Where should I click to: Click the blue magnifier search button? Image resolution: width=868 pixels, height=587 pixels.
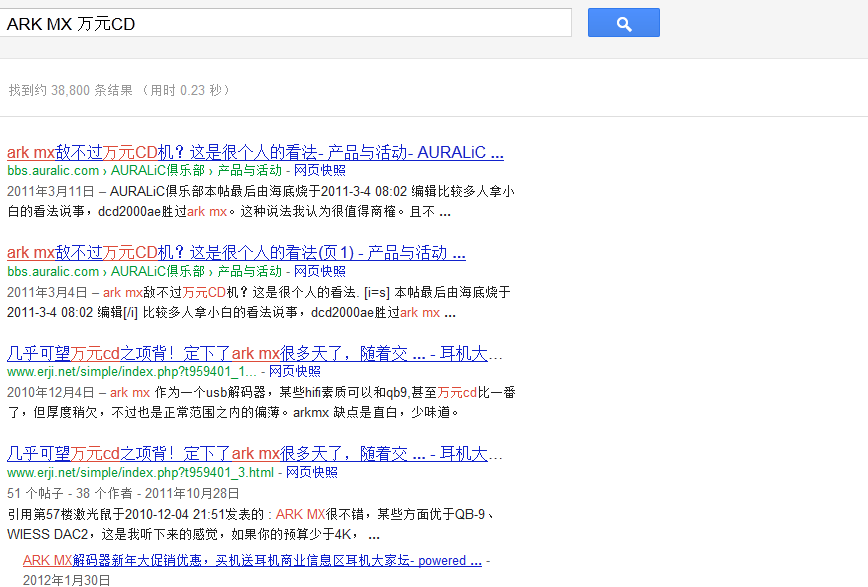[x=624, y=23]
